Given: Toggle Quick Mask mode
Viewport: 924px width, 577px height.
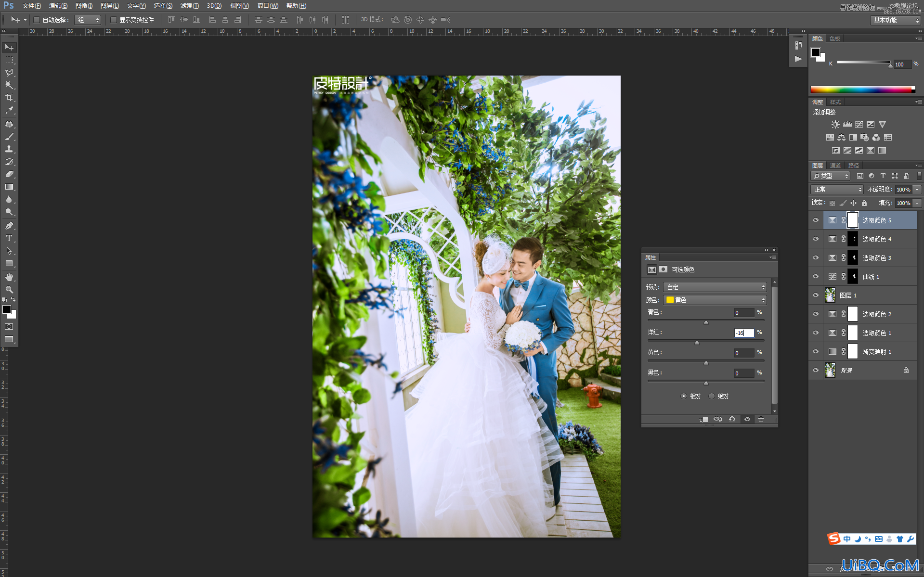Looking at the screenshot, I should pyautogui.click(x=9, y=327).
